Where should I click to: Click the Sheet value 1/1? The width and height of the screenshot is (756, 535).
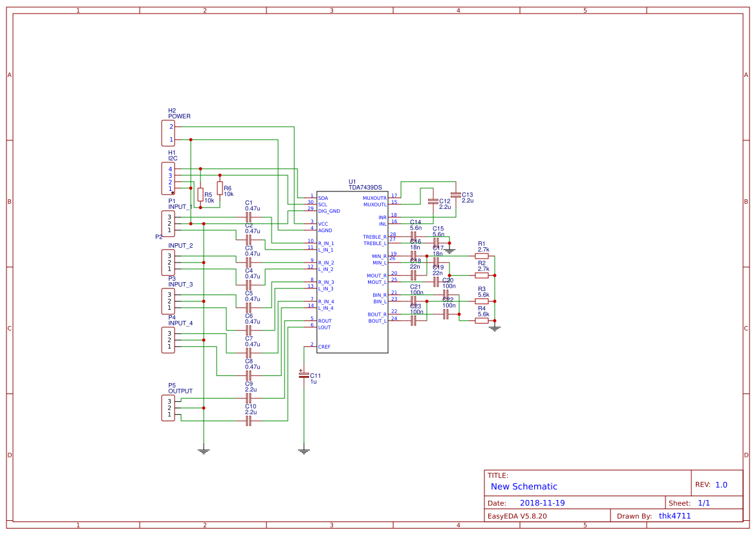(704, 503)
